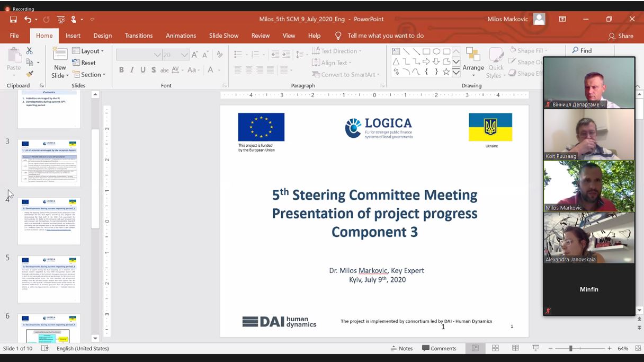Select the five-point star shape

click(x=446, y=72)
